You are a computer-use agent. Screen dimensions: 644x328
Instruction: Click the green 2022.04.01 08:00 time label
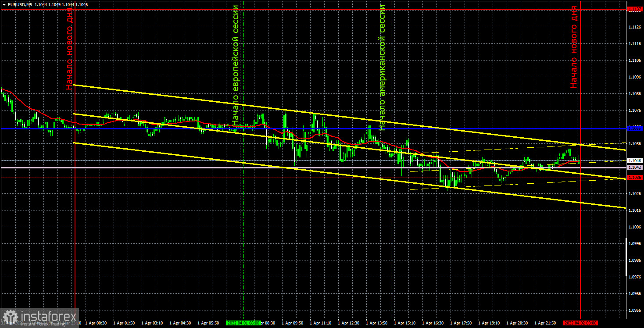[243, 323]
